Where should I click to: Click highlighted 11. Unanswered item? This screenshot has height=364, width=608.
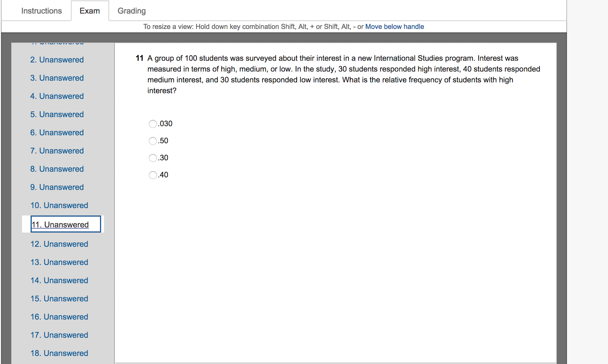coord(60,225)
